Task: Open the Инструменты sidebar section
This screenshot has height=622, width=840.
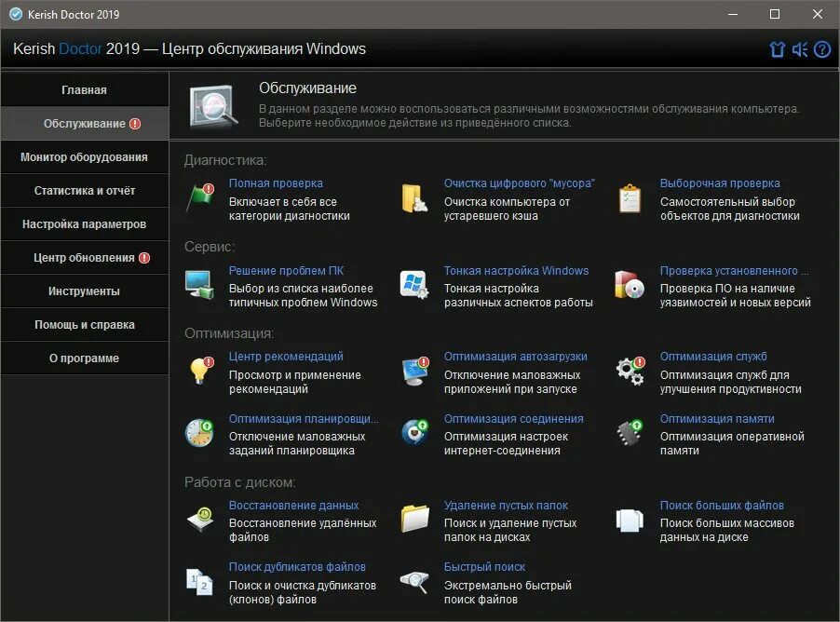Action: [x=84, y=291]
